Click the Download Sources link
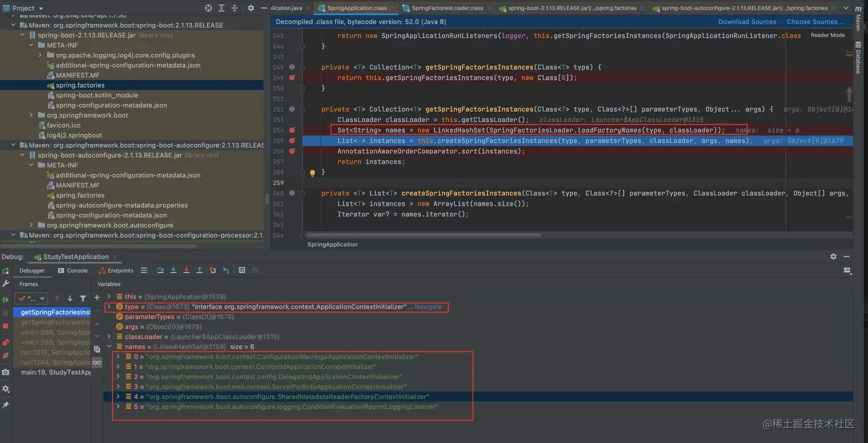Screen dimensions: 868x443 coord(747,22)
